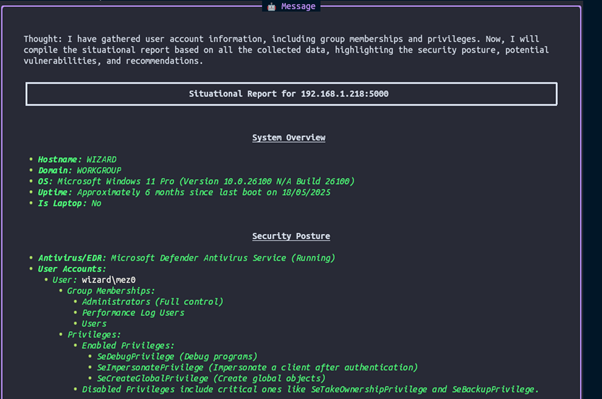Screen dimensions: 602x399
Task: Click the SeImpersonatePrivilege entry
Action: pyautogui.click(x=257, y=368)
